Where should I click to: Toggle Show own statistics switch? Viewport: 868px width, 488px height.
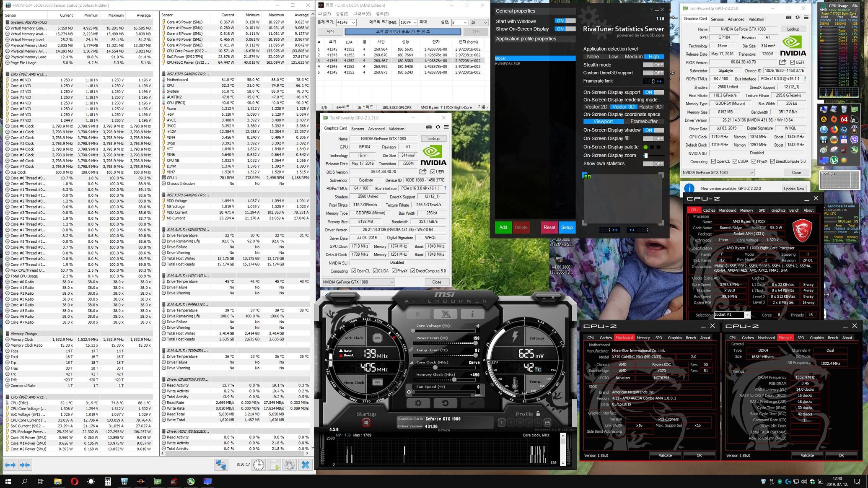coord(653,164)
